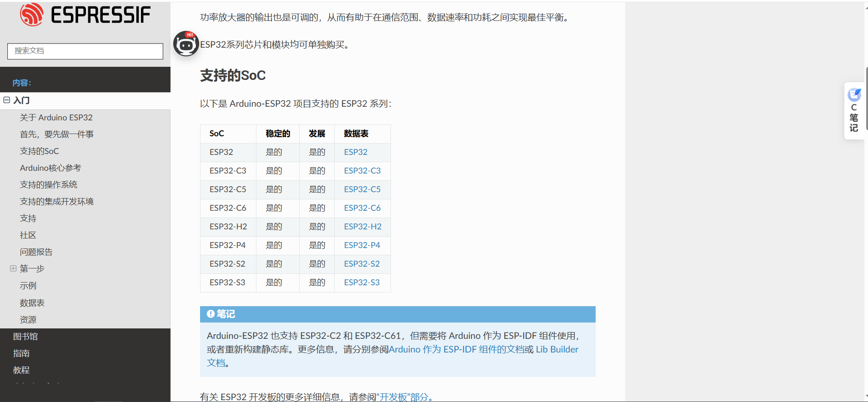
Task: Click the 发展 column header
Action: point(317,134)
